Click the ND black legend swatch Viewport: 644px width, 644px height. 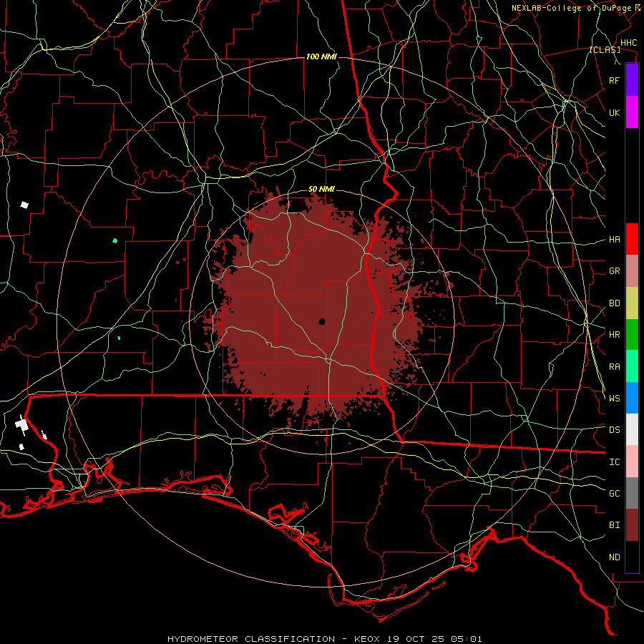point(632,557)
